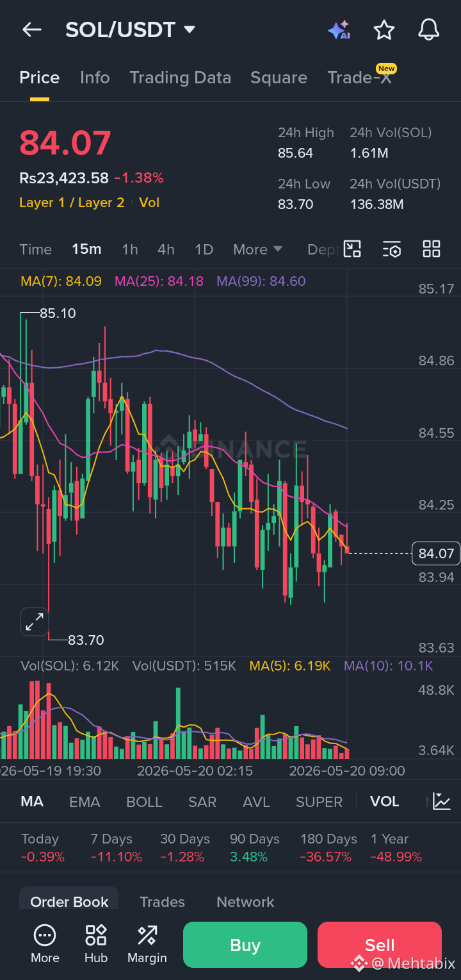Toggle the SUPER indicator
461x980 pixels.
tap(319, 802)
